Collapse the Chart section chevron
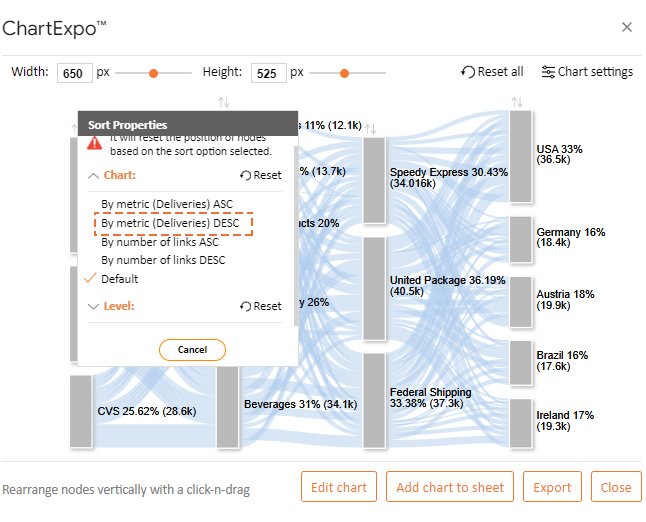Screen dimensions: 646x522 click(x=94, y=176)
